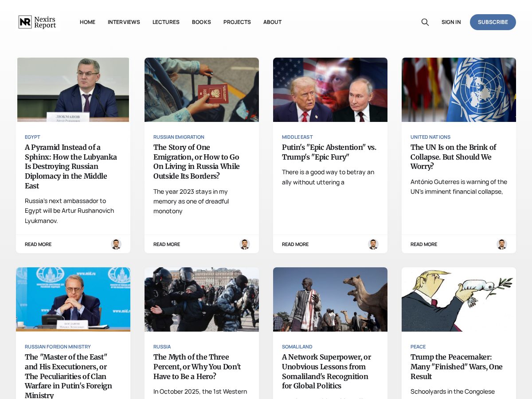Screen dimensions: 532x399
Task: Click excerpt 'António Guterres is warning'
Action: pos(459,187)
